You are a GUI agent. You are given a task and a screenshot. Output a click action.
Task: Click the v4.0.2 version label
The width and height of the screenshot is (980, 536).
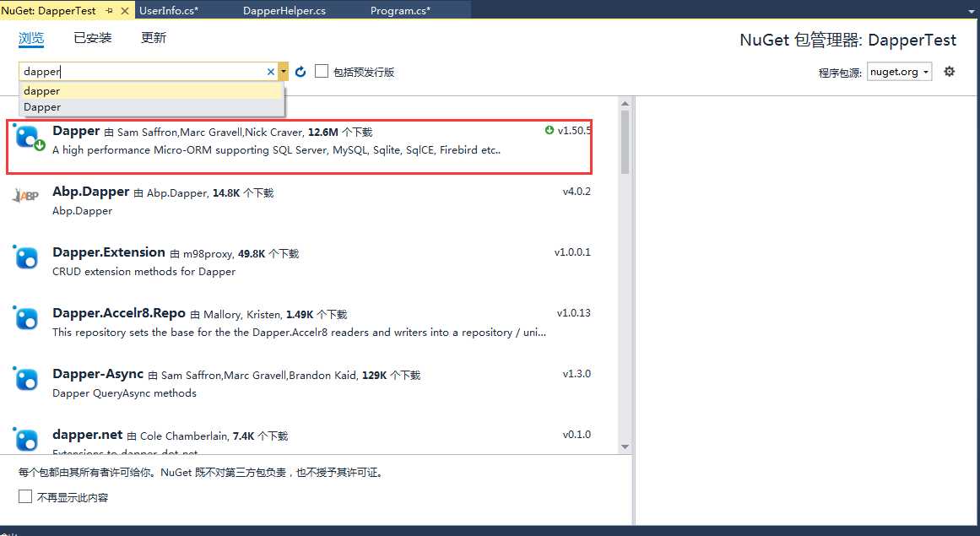point(577,192)
